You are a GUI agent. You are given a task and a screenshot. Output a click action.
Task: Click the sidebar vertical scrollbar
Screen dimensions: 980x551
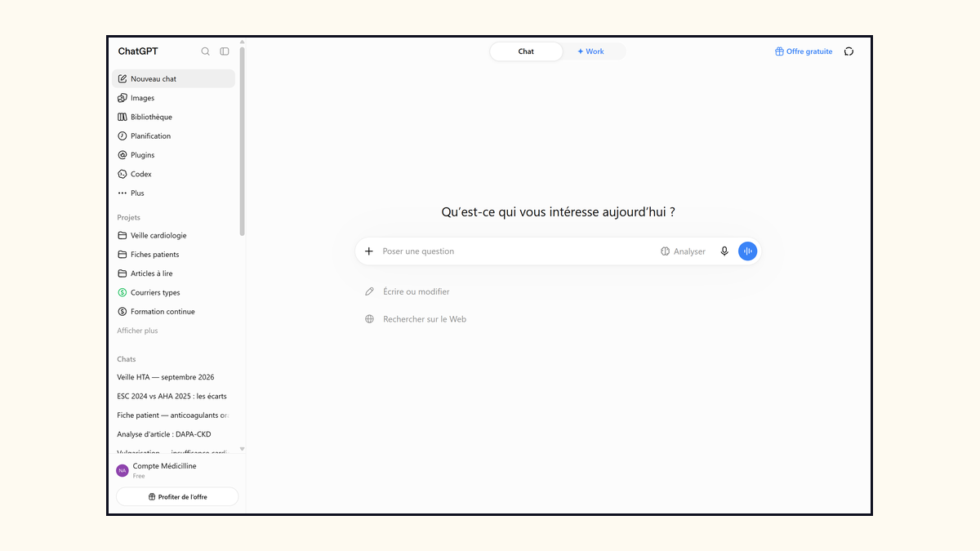(242, 140)
